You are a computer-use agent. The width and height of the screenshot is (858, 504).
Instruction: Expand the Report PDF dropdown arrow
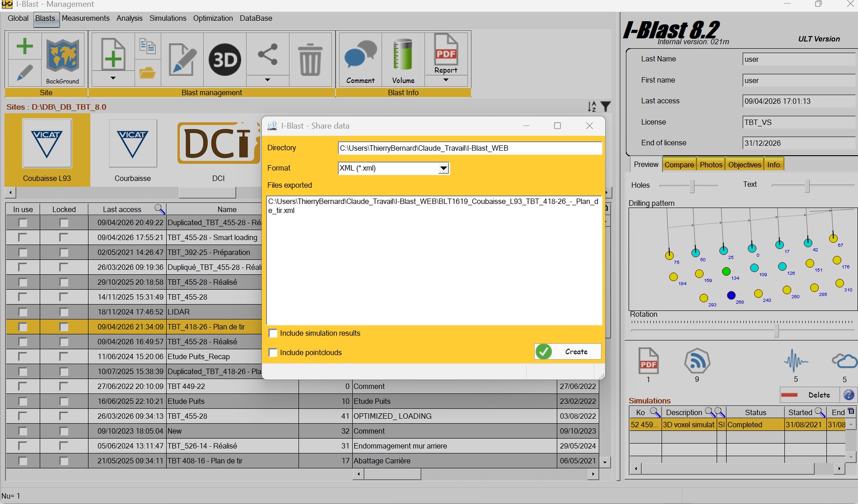click(x=445, y=80)
